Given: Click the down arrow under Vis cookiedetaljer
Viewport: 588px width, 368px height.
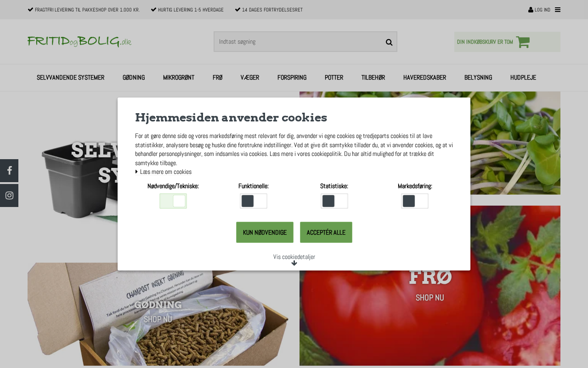Looking at the screenshot, I should click(x=294, y=263).
